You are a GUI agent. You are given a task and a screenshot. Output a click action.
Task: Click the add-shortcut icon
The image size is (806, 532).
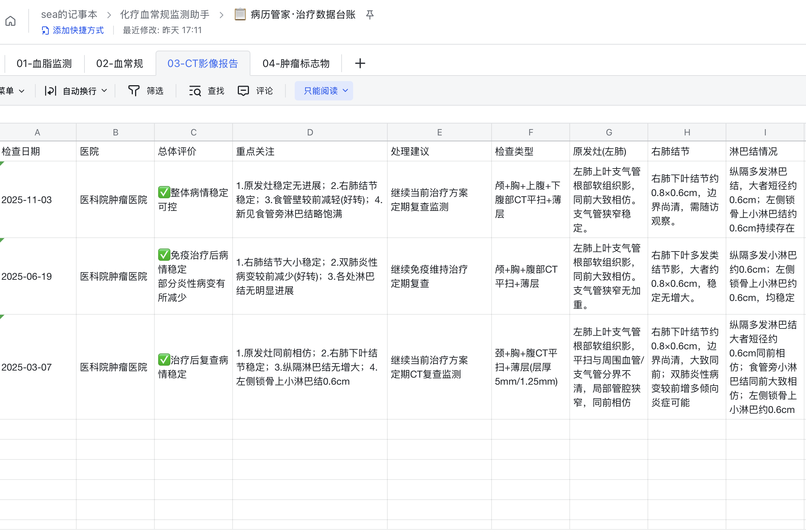click(45, 31)
